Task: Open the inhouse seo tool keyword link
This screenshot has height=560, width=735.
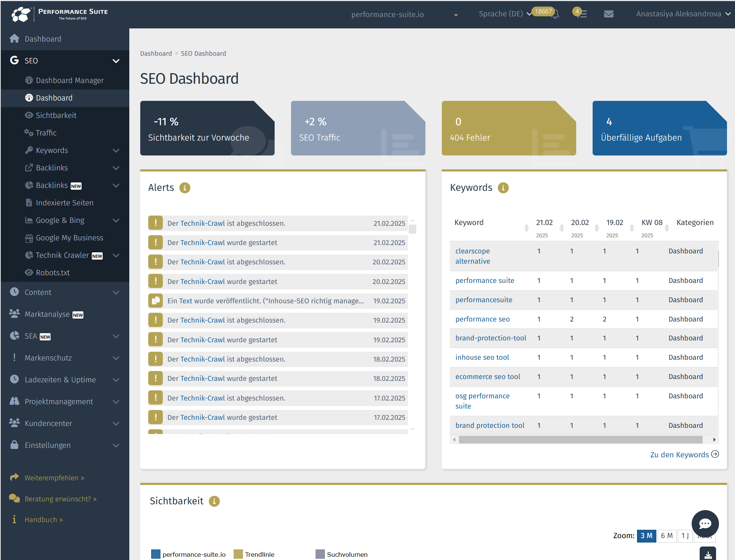Action: (x=482, y=357)
